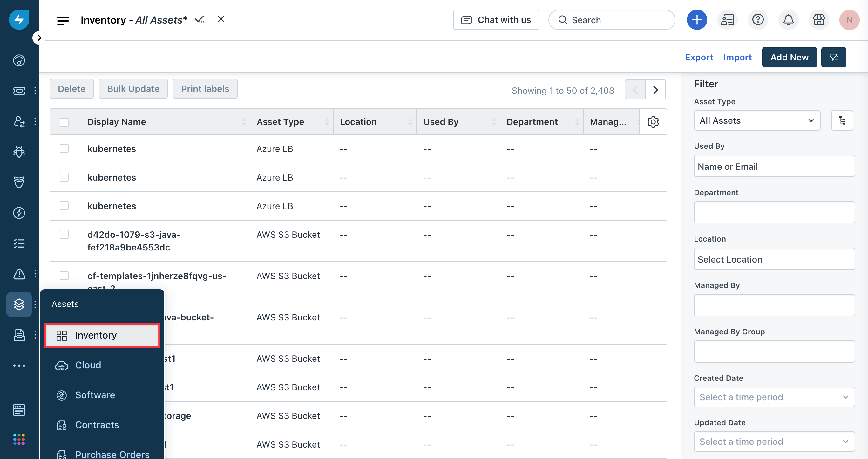Open the notifications bell icon

coord(788,20)
